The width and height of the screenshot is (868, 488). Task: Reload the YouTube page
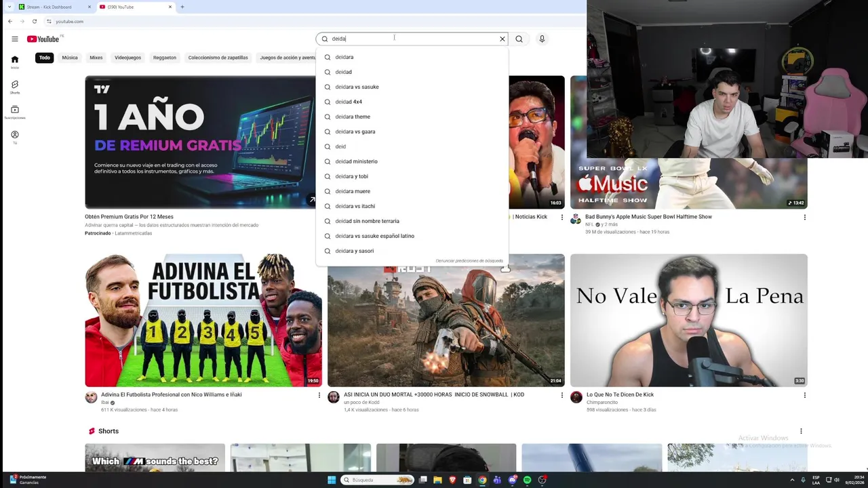tap(35, 21)
